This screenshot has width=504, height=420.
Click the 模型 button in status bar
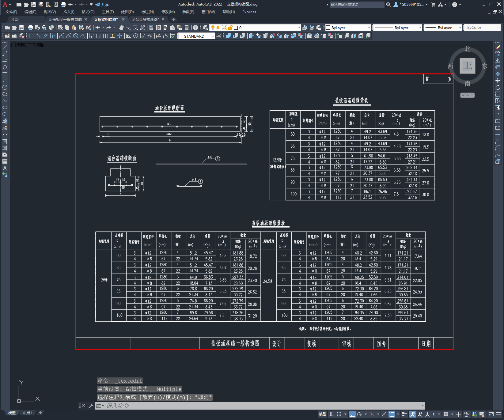pos(323,414)
